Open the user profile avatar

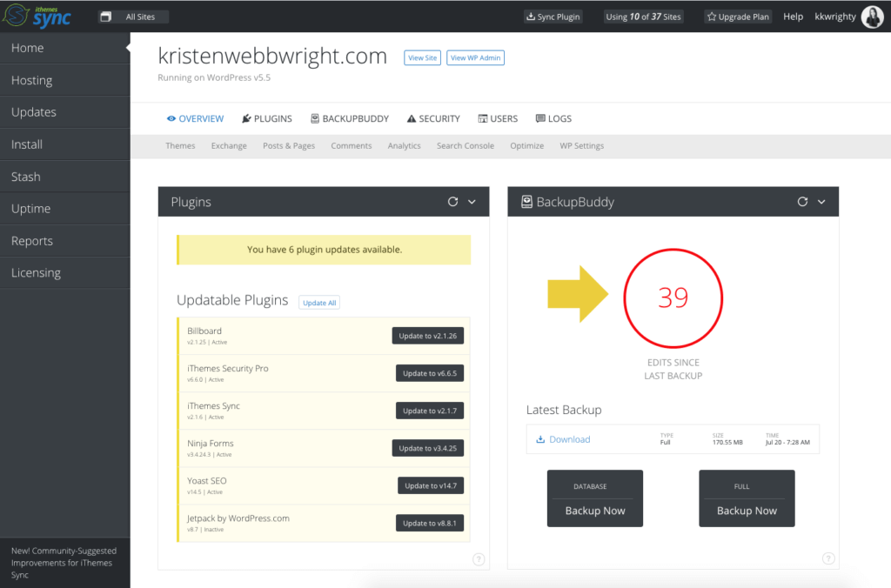click(x=872, y=17)
